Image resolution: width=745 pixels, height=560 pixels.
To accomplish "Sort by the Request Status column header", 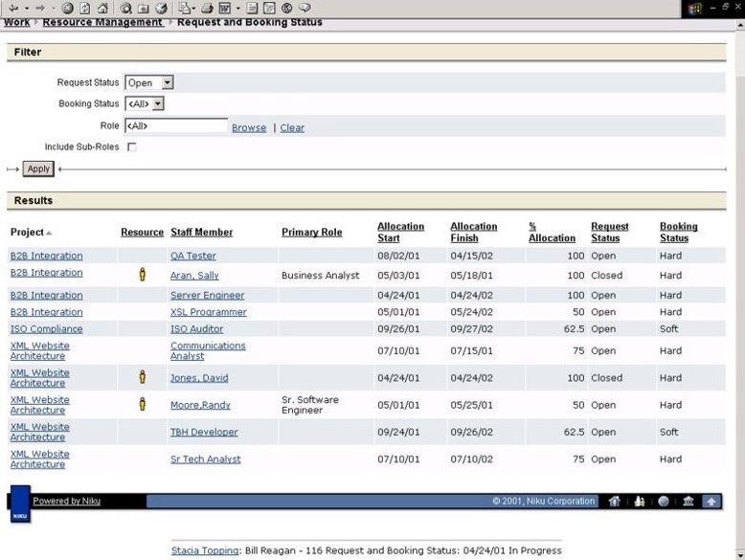I will (x=610, y=233).
